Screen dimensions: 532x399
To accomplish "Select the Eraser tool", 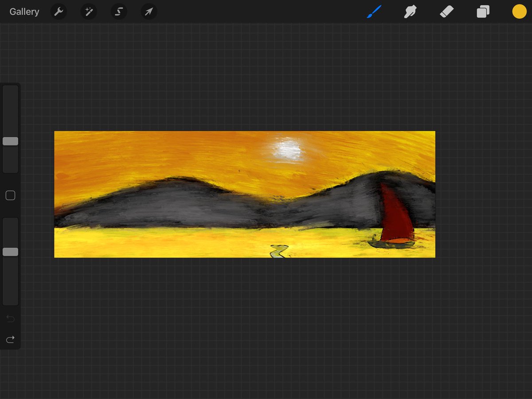I will (x=446, y=12).
